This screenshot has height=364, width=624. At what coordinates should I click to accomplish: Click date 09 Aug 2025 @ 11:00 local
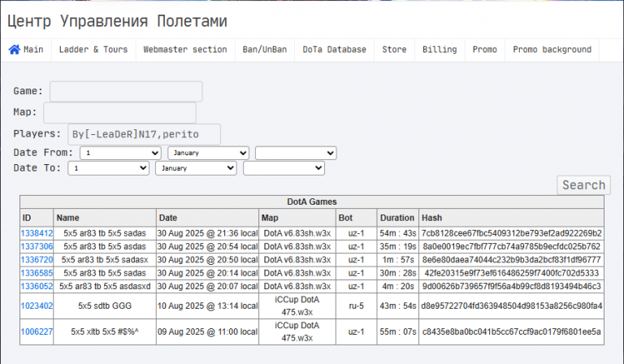207,331
